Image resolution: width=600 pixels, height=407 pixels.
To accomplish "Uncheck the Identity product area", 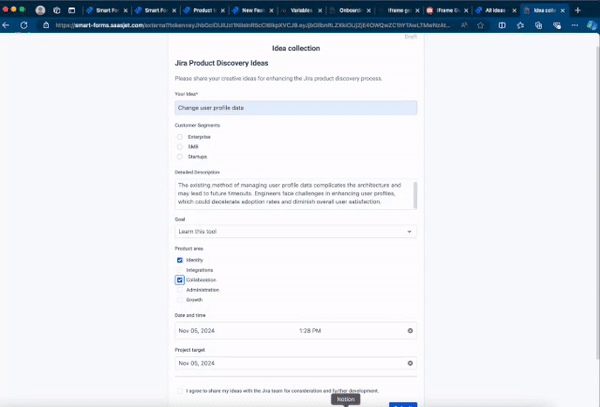I will coord(179,260).
